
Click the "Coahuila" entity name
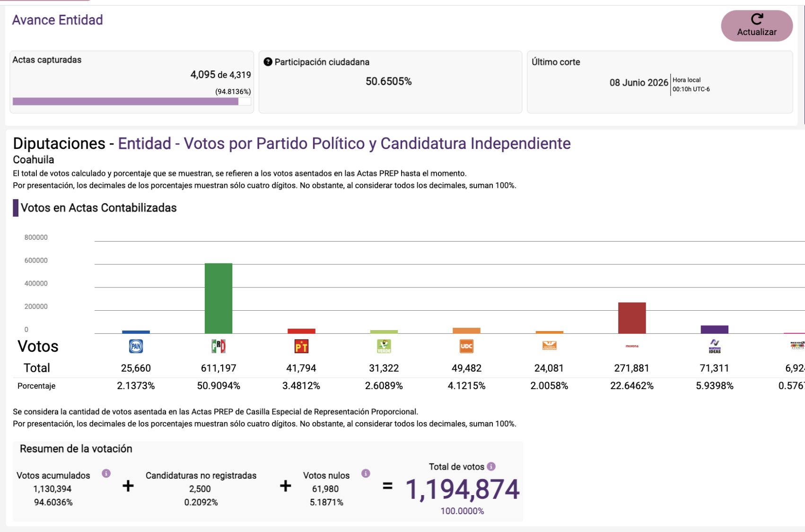pyautogui.click(x=34, y=160)
